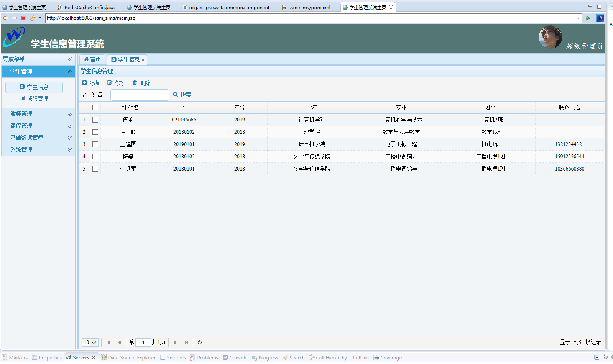Click the 搜索 search button
613x364 pixels.
182,95
